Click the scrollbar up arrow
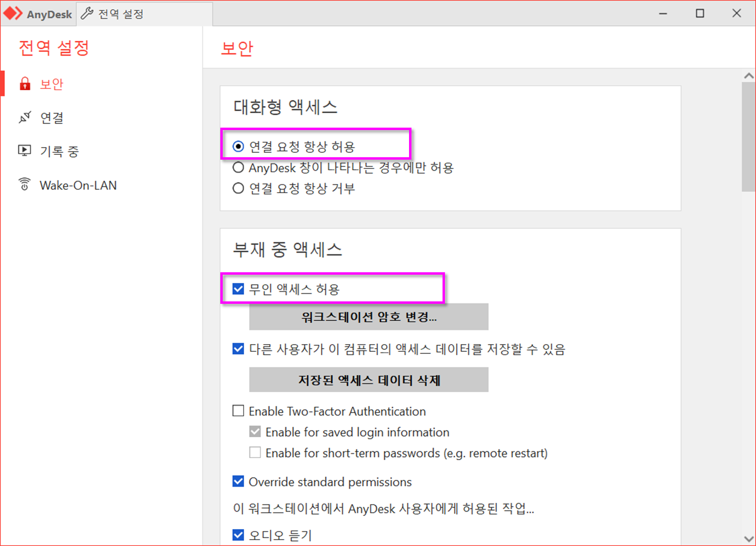This screenshot has width=756, height=546. click(749, 76)
